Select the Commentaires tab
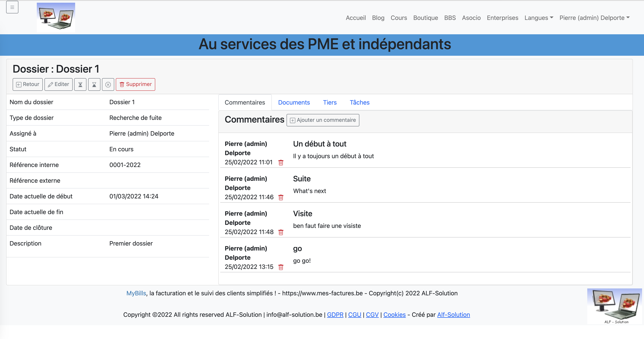 point(245,102)
